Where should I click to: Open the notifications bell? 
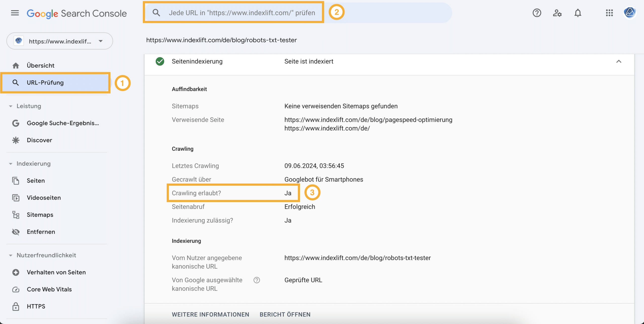578,13
